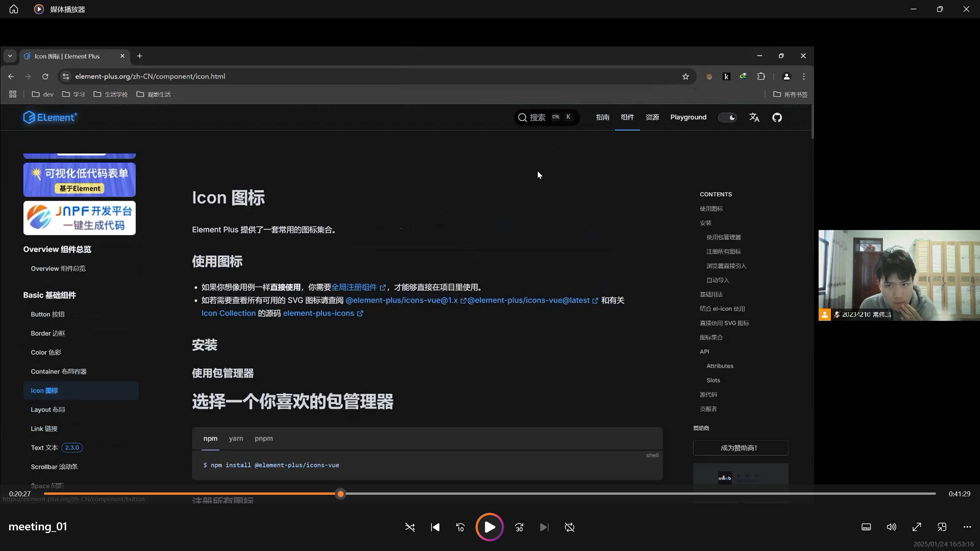The height and width of the screenshot is (551, 980).
Task: Jump to Attributes in contents
Action: pos(720,366)
